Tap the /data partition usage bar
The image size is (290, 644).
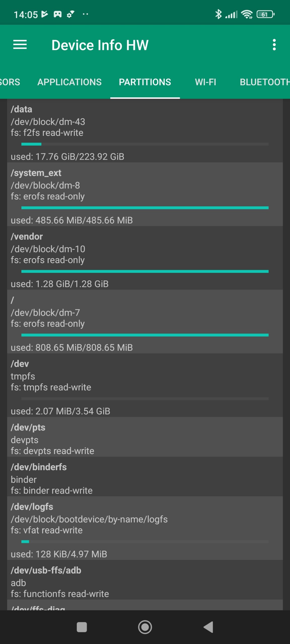tap(145, 144)
